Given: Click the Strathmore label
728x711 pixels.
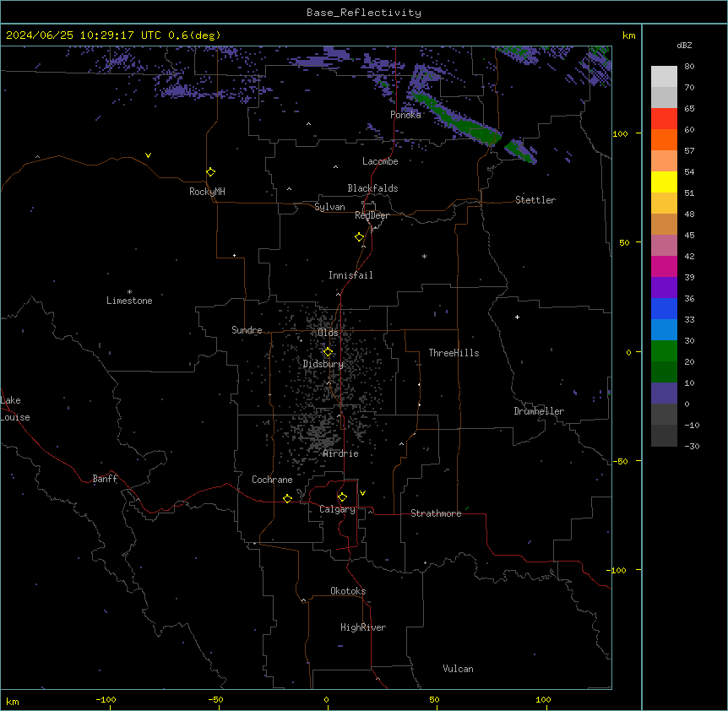Looking at the screenshot, I should [436, 513].
